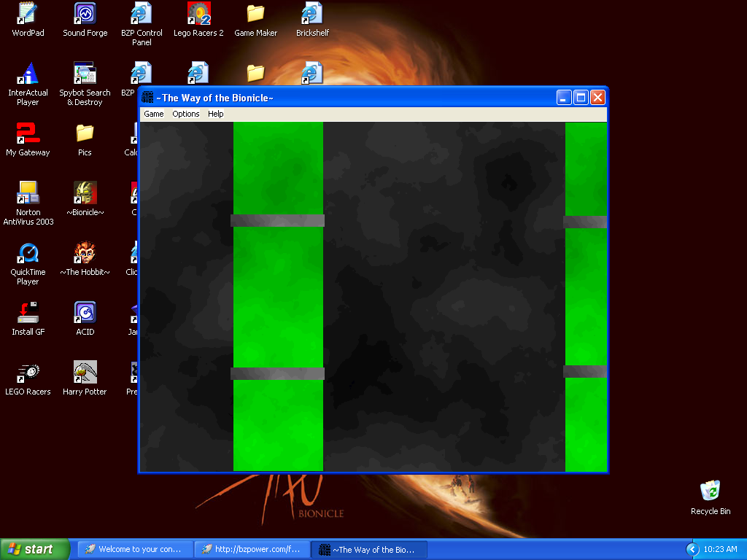This screenshot has height=560, width=747.
Task: Open the WordPad desktop shortcut
Action: [28, 20]
